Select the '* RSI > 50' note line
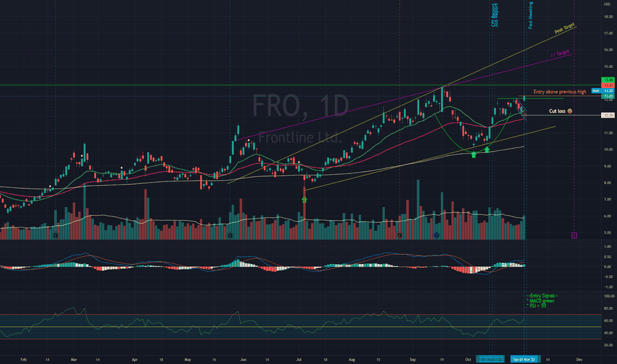Screen dimensions: 617x364 coord(536,305)
